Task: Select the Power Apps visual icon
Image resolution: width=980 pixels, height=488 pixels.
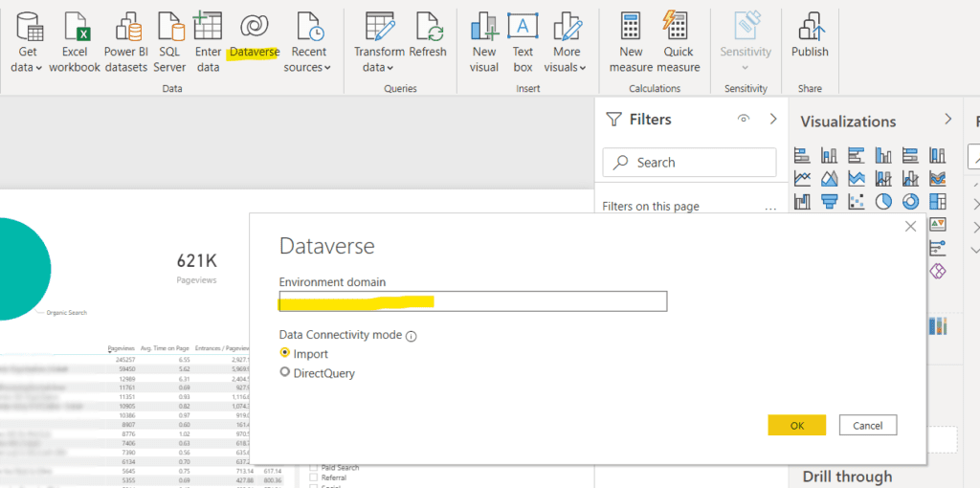Action: point(938,271)
